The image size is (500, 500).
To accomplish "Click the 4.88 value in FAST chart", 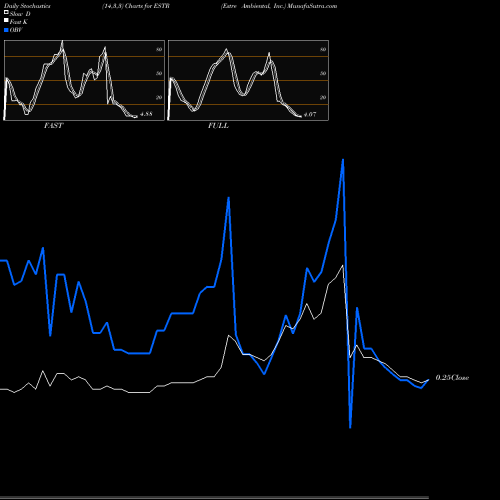I will [146, 114].
